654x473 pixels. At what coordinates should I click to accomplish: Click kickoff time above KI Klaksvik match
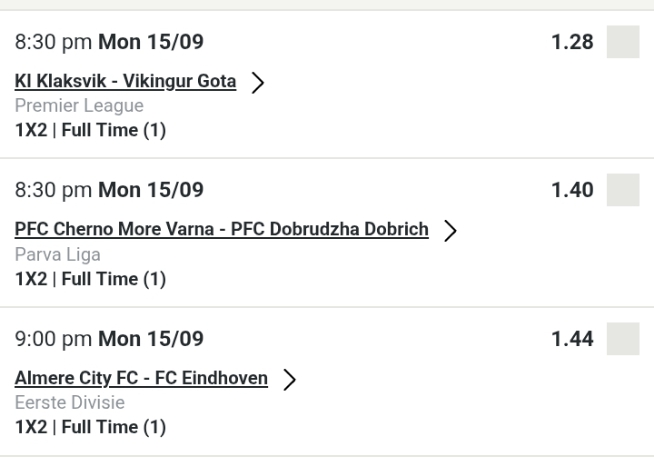click(109, 42)
